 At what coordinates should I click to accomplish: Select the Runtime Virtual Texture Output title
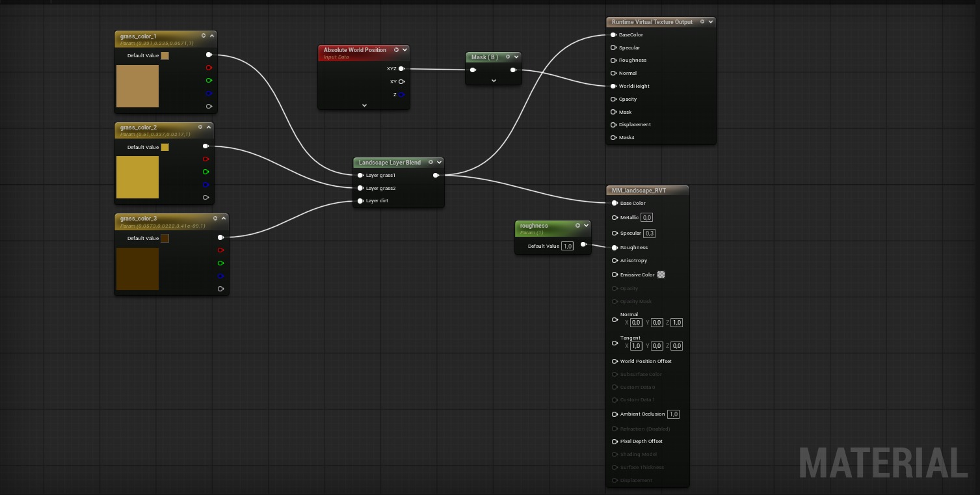tap(652, 22)
